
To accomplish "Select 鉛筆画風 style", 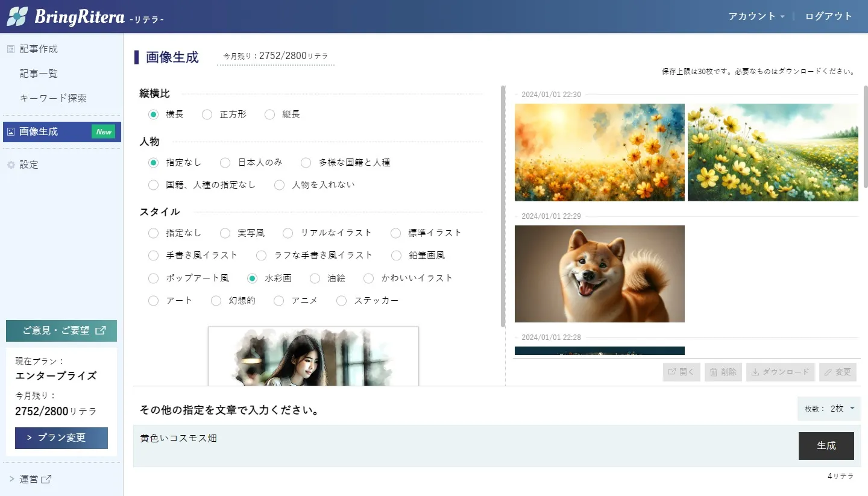I will (x=396, y=255).
